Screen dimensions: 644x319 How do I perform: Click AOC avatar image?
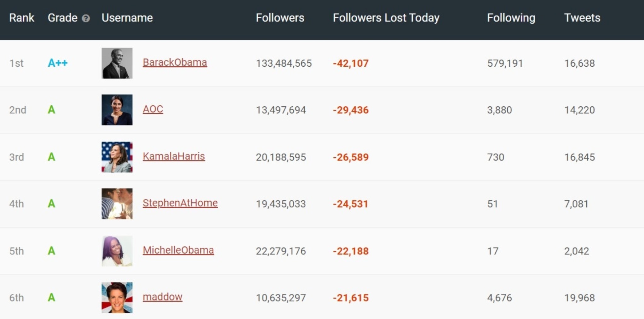[x=117, y=110]
